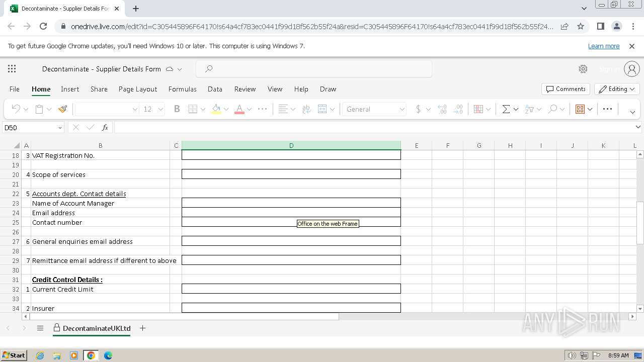The image size is (644, 362).
Task: Open the Windows Start menu
Action: point(14,355)
